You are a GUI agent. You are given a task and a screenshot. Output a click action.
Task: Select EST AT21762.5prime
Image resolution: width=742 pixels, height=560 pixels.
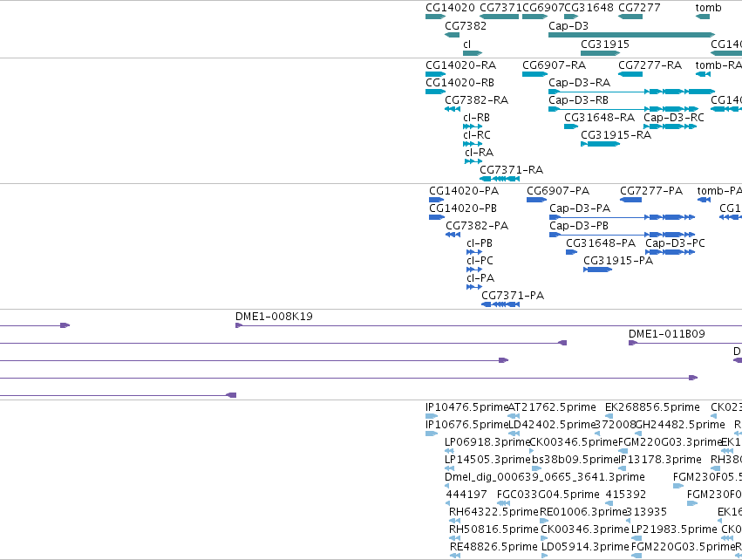click(514, 416)
